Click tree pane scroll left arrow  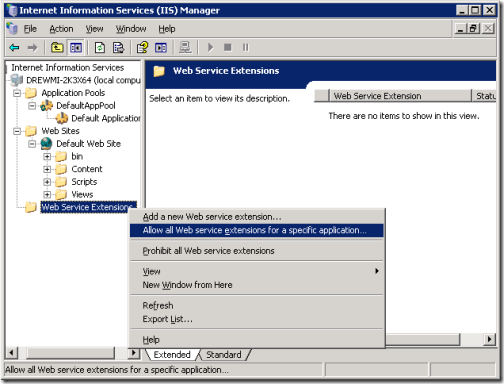point(12,353)
